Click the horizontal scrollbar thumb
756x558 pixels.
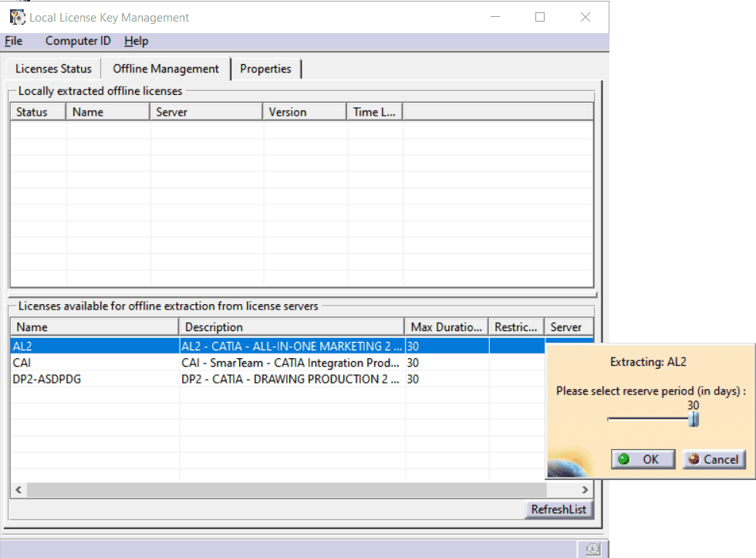coord(286,490)
